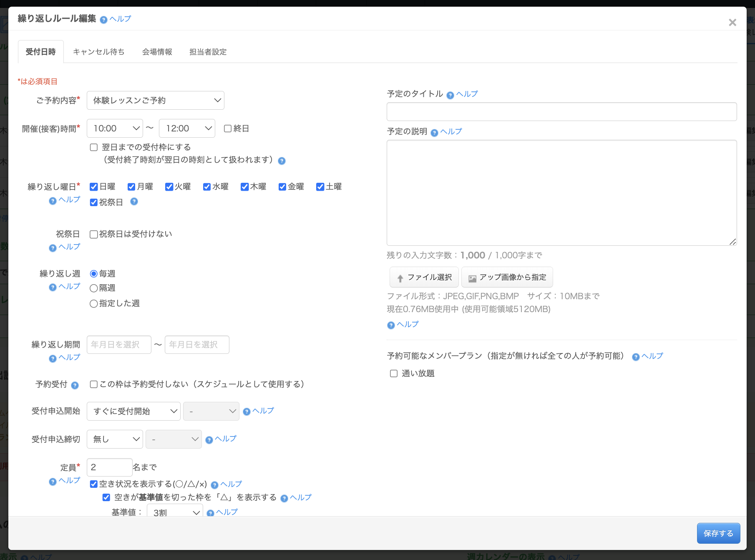Click help icon next to 予定のタイトル
The height and width of the screenshot is (560, 755).
(450, 95)
